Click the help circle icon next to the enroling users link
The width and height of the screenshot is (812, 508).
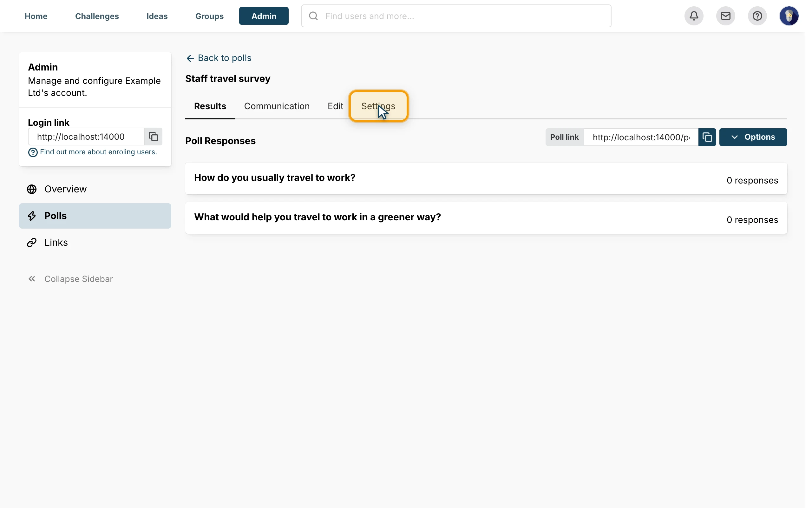(x=33, y=152)
